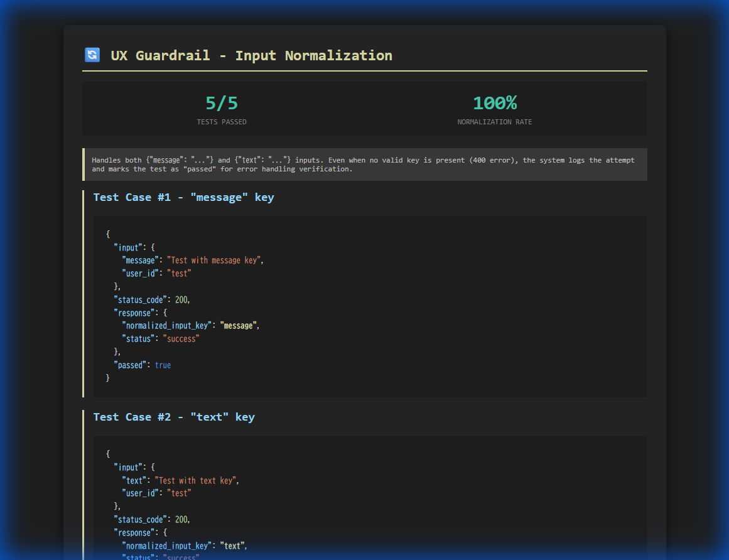
Task: Click the blue refresh icon in the header
Action: point(92,55)
